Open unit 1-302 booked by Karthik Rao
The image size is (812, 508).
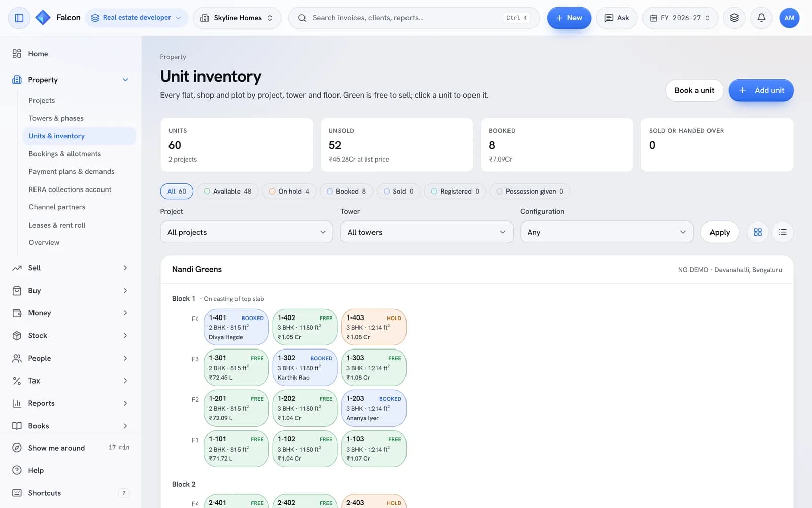coord(305,367)
